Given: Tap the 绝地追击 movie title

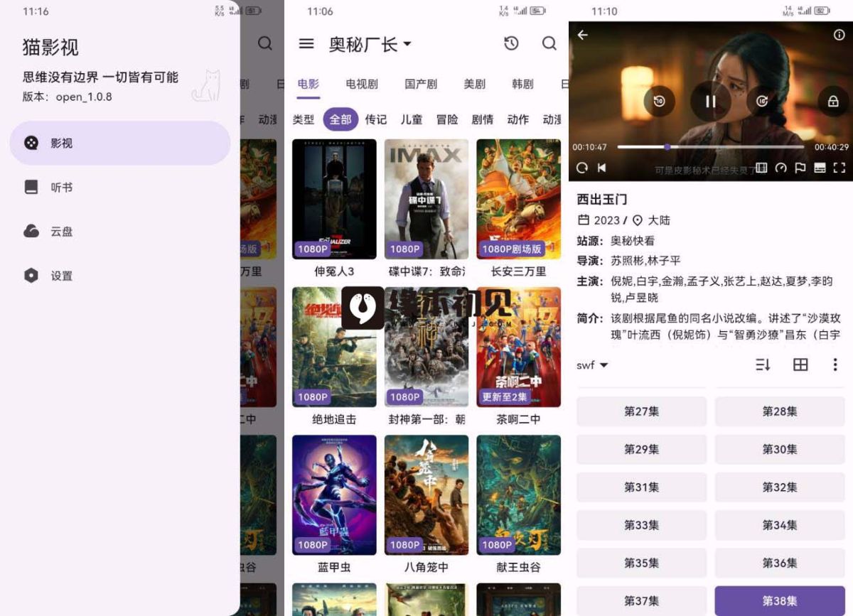Looking at the screenshot, I should pos(334,419).
